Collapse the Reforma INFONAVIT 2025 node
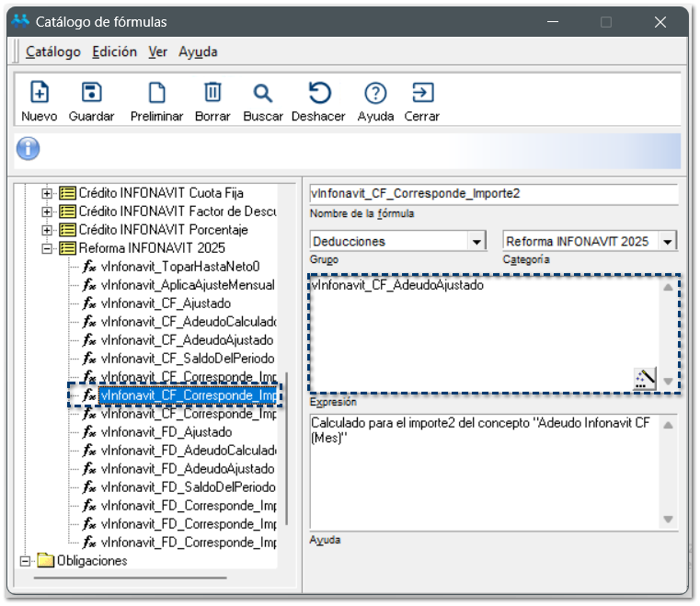The height and width of the screenshot is (606, 700). (48, 248)
